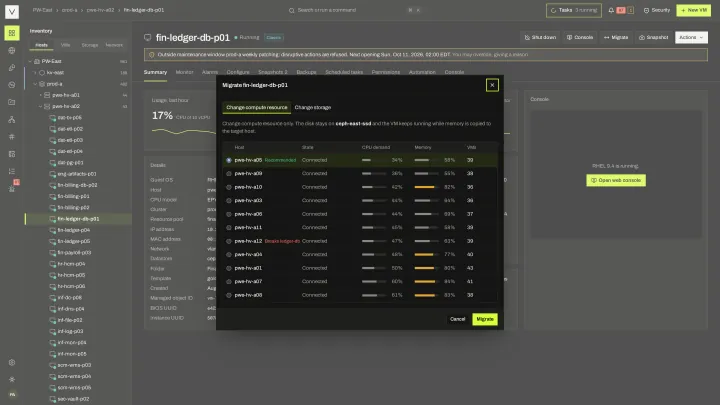
Task: Select host pwe-hv-a09 radio button
Action: (229, 174)
